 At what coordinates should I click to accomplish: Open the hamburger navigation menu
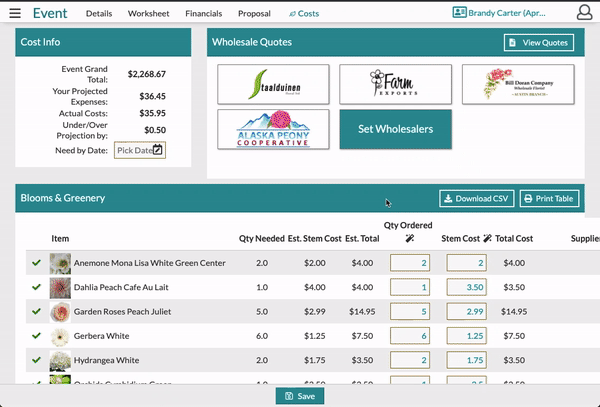coord(15,13)
